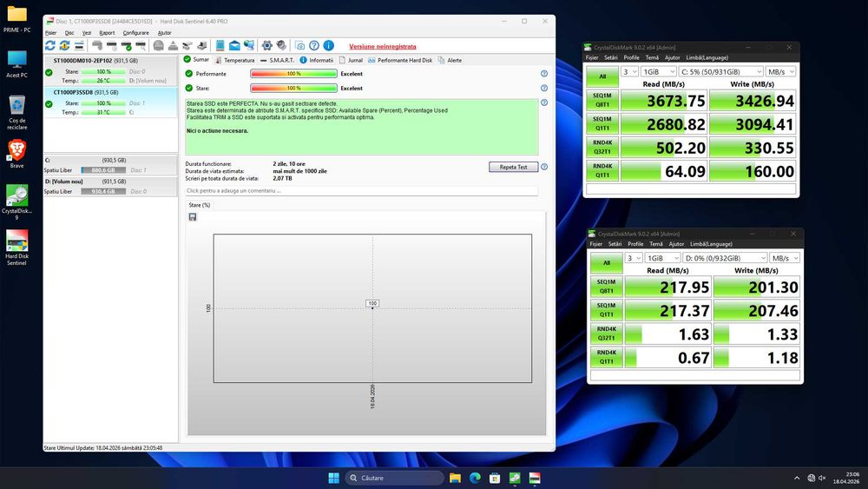
Task: Open the Alerte tab
Action: 450,60
